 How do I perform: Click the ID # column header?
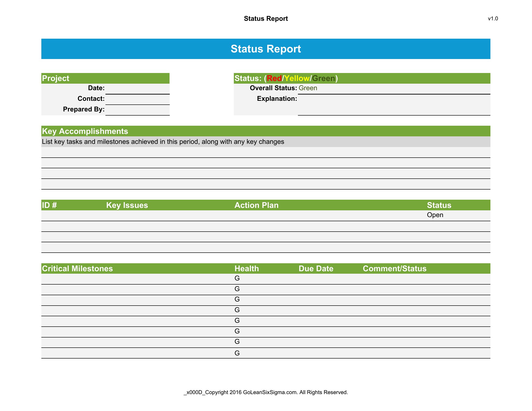[x=49, y=205]
